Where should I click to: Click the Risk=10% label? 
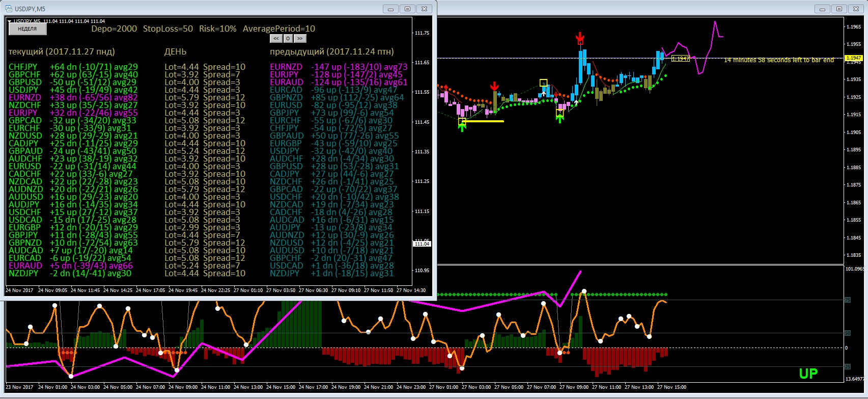tap(218, 29)
